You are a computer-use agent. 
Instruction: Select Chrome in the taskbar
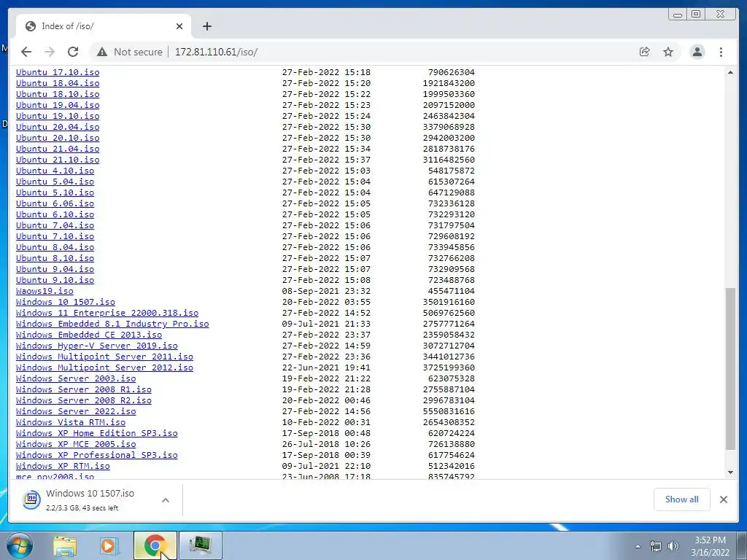click(155, 545)
